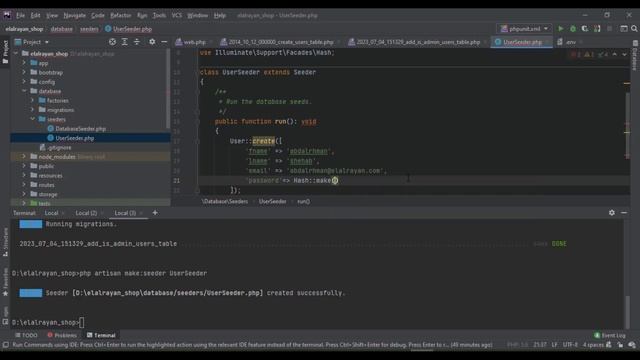
Task: Start debugging with the bug icon
Action: pos(573,29)
